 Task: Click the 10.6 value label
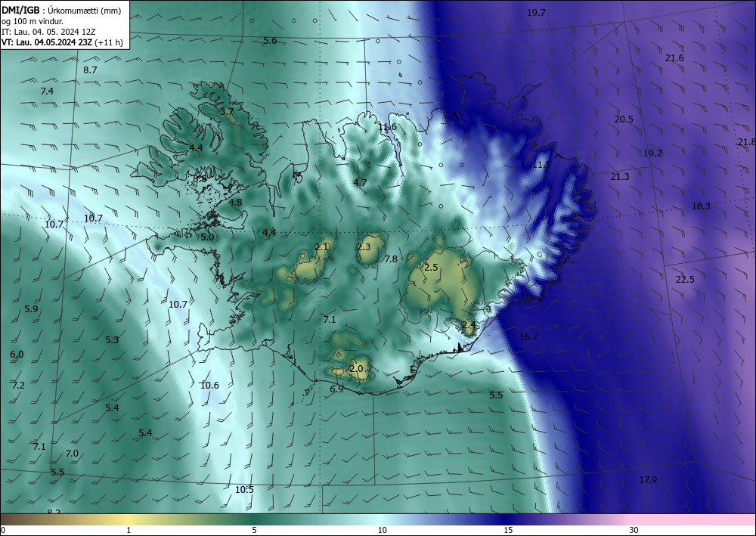[x=209, y=385]
